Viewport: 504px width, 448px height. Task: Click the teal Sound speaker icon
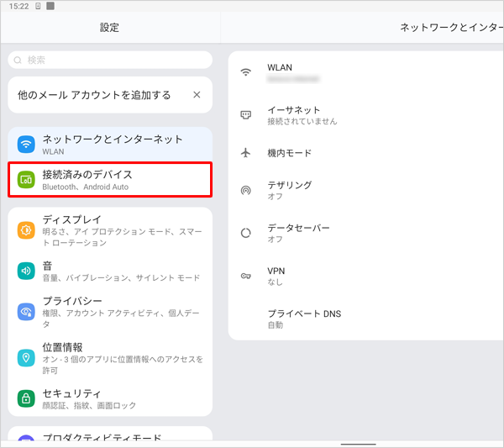[26, 271]
